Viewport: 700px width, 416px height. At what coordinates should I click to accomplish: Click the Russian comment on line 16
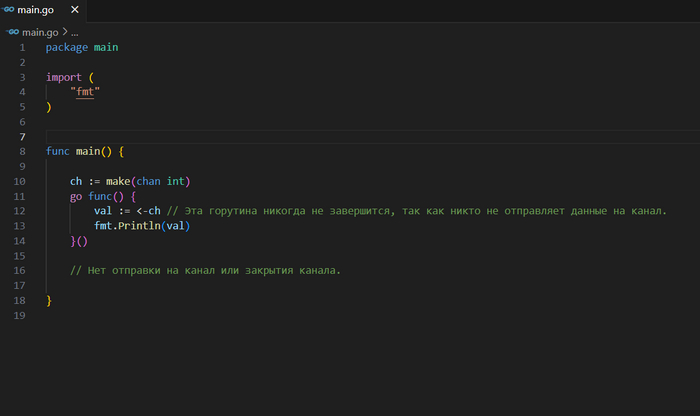coord(205,271)
